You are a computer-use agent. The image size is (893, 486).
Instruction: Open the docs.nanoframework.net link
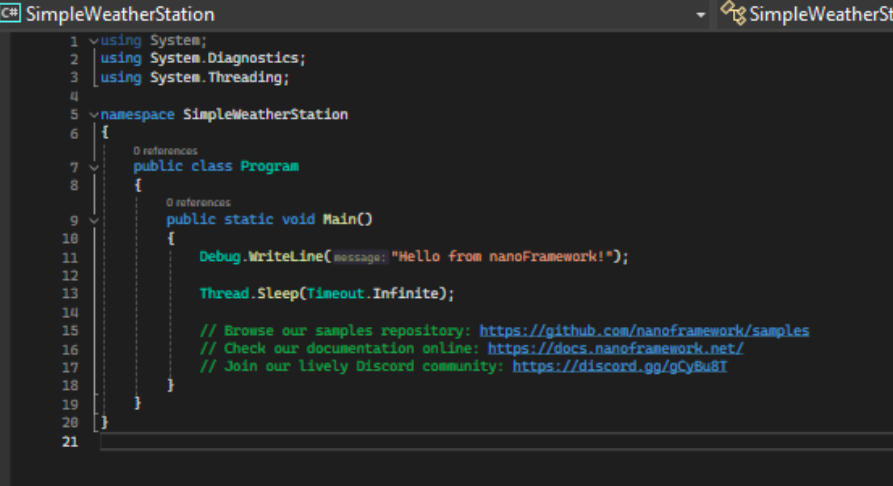(616, 348)
